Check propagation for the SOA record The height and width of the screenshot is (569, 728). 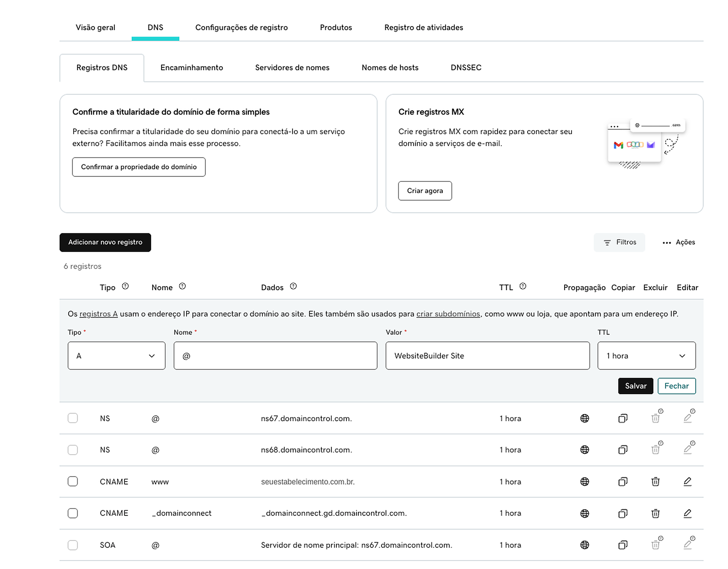tap(584, 545)
